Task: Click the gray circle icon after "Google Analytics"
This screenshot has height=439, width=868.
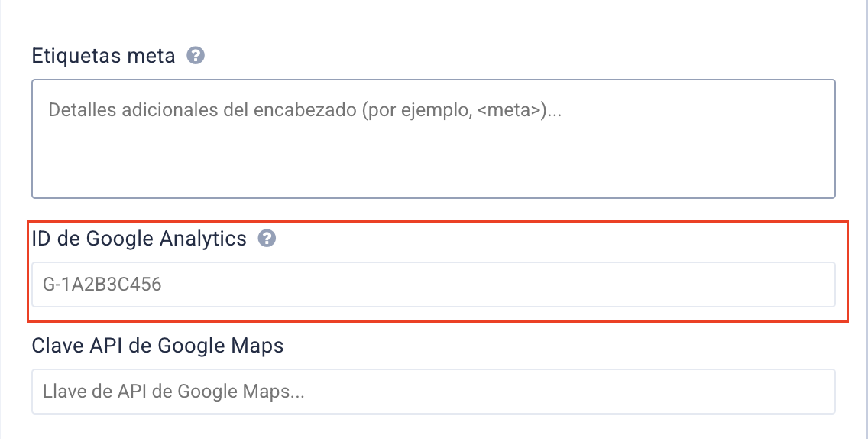Action: click(x=267, y=239)
